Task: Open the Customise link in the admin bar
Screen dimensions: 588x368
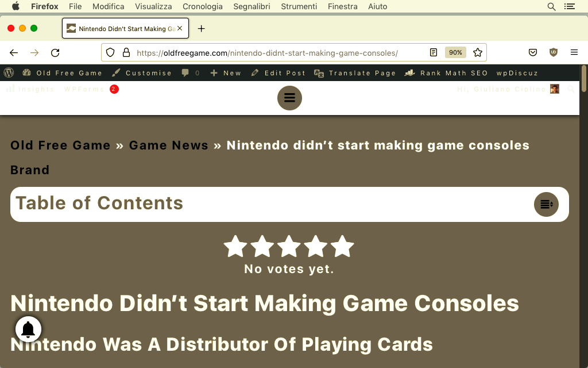Action: tap(142, 73)
